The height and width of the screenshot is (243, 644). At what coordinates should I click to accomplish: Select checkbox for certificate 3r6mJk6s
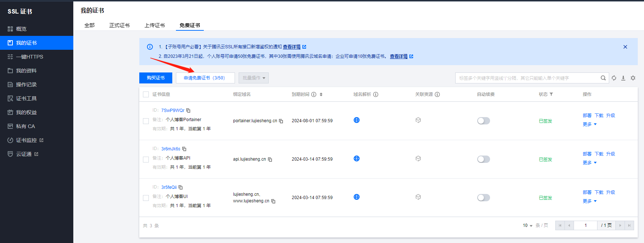[146, 160]
